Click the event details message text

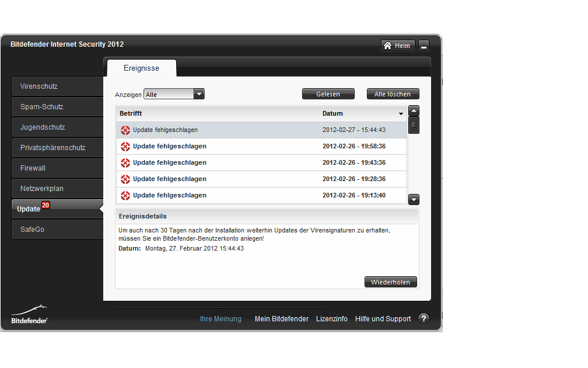point(254,234)
